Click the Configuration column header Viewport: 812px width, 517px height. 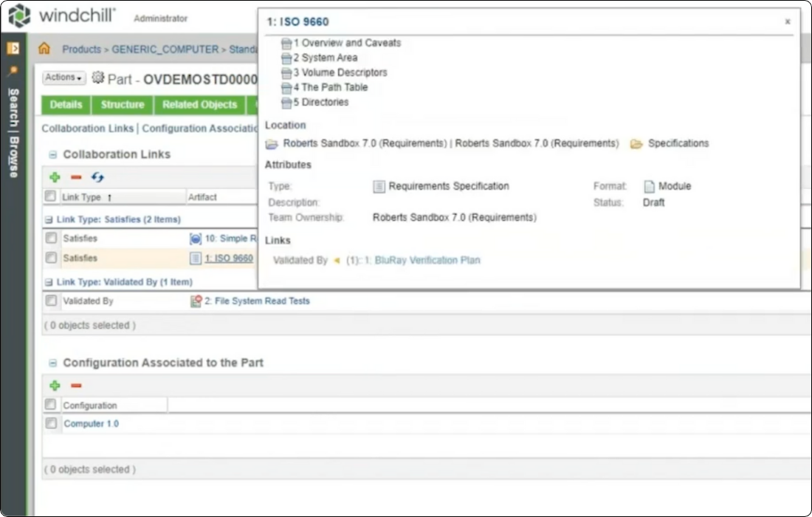click(90, 405)
